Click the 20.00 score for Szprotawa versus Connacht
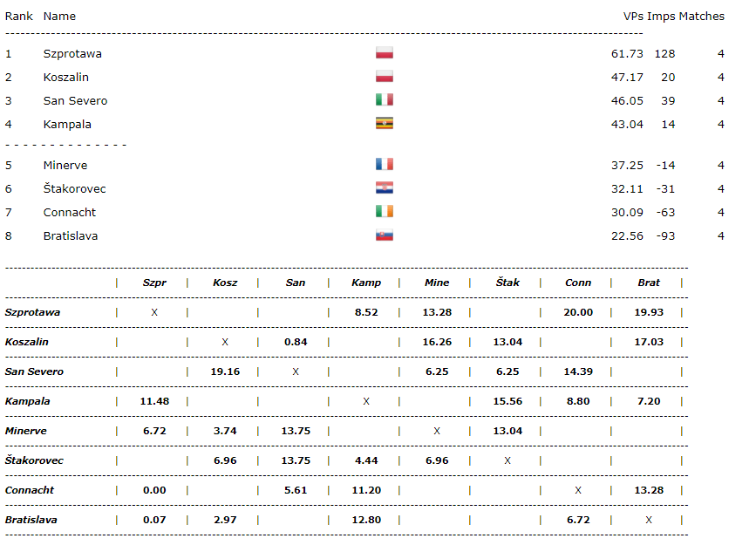Image resolution: width=756 pixels, height=552 pixels. 578,312
